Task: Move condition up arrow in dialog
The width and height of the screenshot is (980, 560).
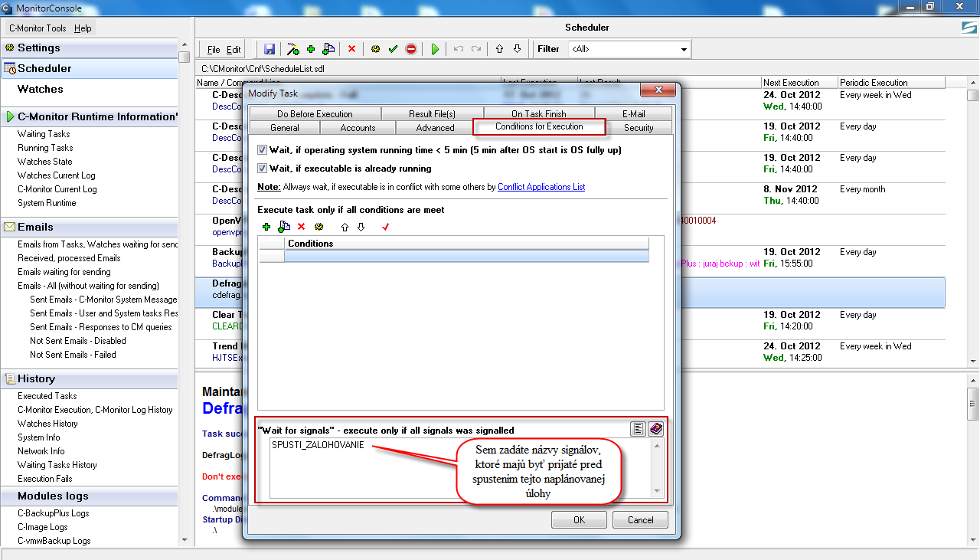Action: pyautogui.click(x=345, y=227)
